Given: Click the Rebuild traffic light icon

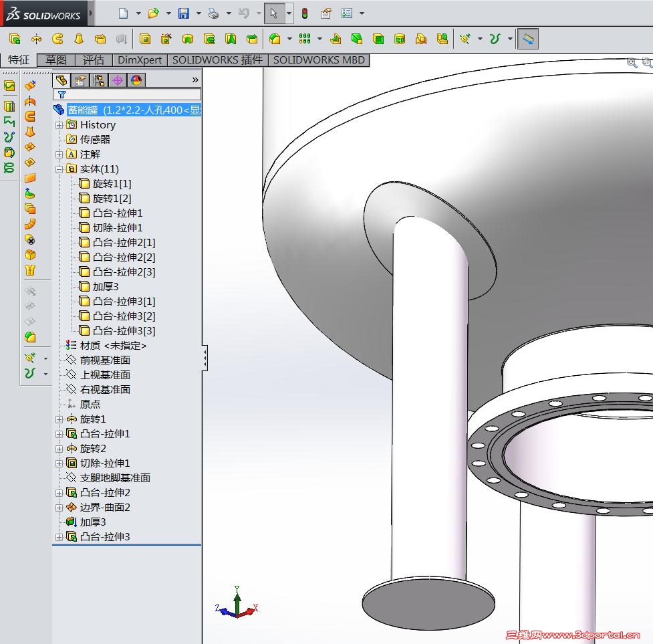Looking at the screenshot, I should coord(305,13).
